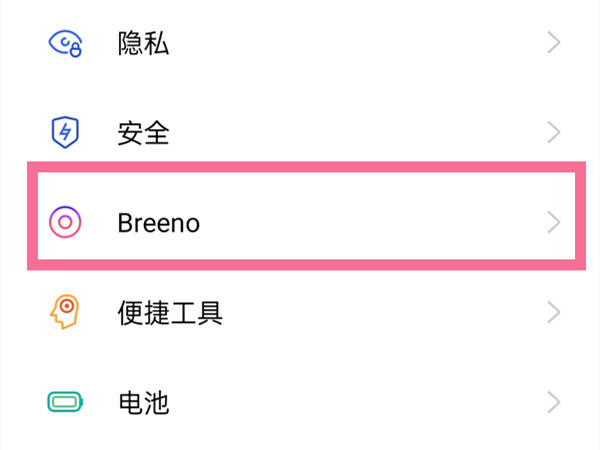600x450 pixels.
Task: Click the chevron on Breeno row
Action: tap(555, 222)
